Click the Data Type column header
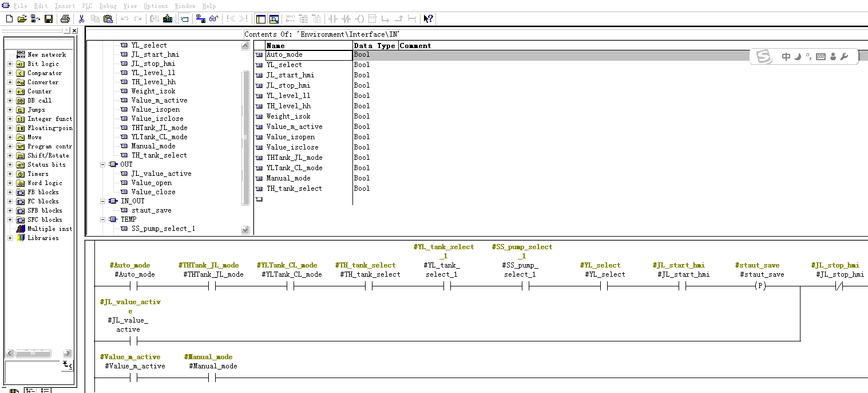Image resolution: width=868 pixels, height=393 pixels. click(x=375, y=45)
